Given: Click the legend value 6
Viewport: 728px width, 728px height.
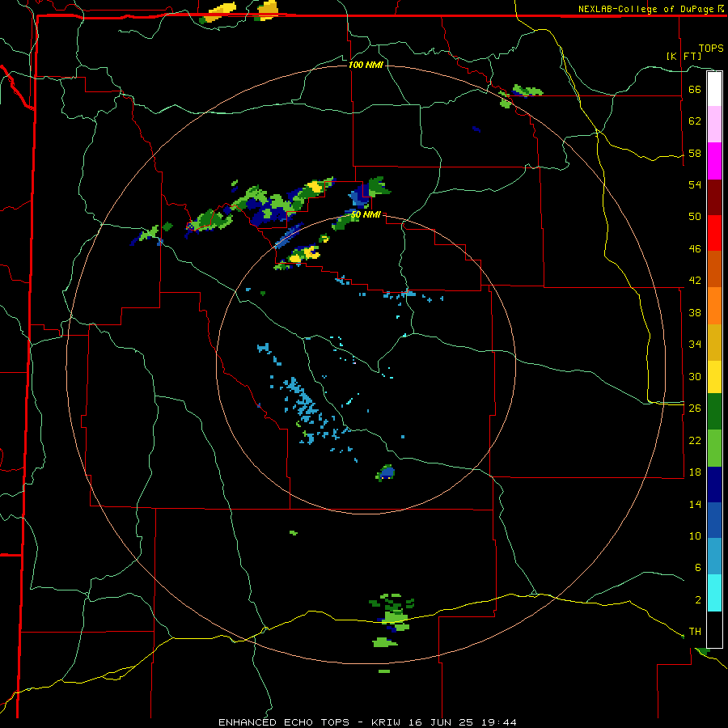Looking at the screenshot, I should coord(697,567).
